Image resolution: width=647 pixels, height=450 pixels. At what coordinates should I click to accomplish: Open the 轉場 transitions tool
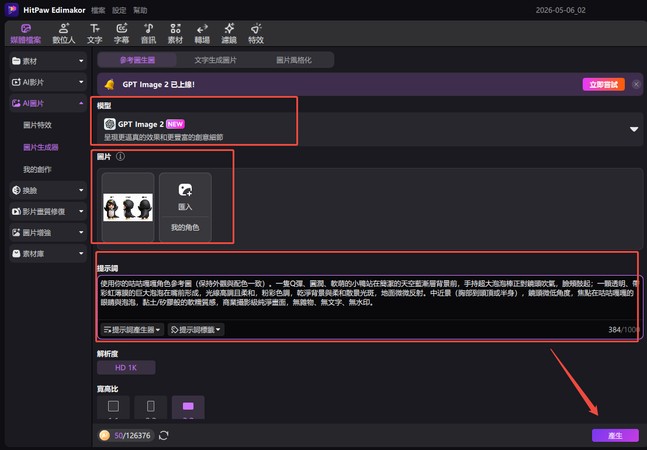(x=202, y=34)
